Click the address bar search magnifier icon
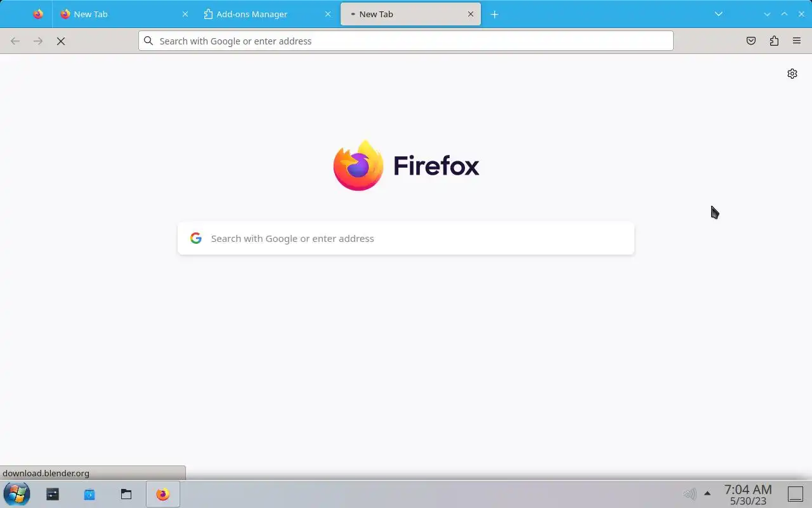812x508 pixels. point(148,41)
